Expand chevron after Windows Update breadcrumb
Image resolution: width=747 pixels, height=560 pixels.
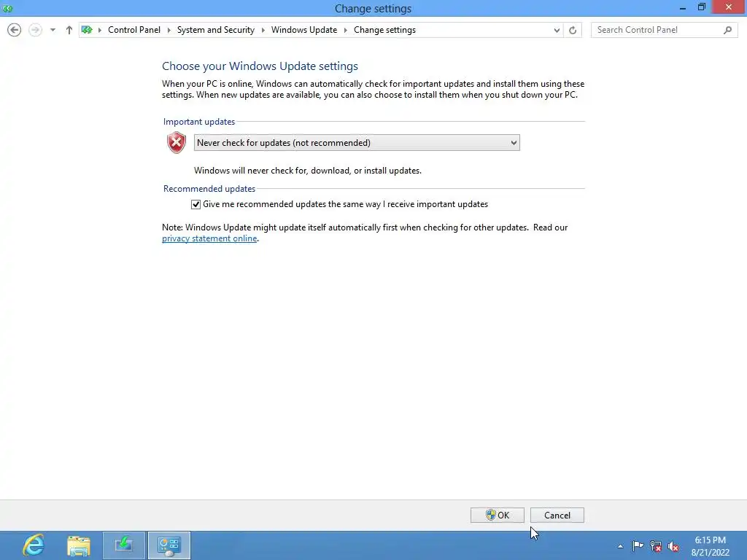[345, 30]
